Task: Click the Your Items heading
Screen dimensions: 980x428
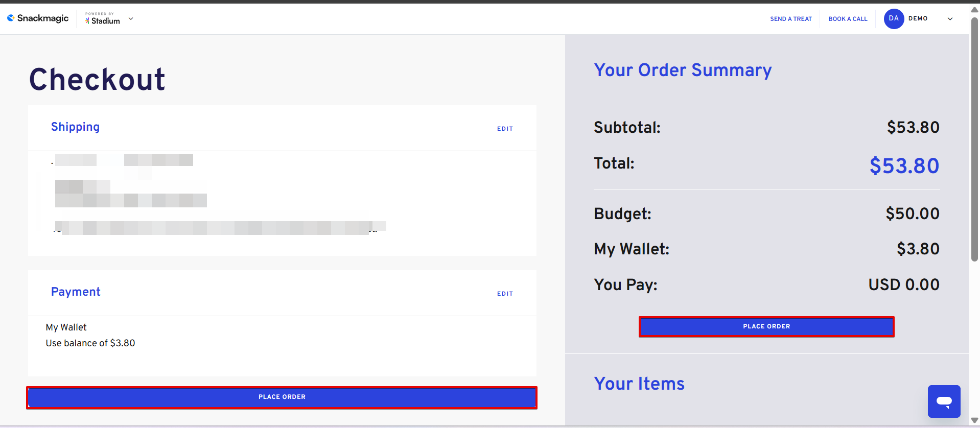Action: coord(639,384)
